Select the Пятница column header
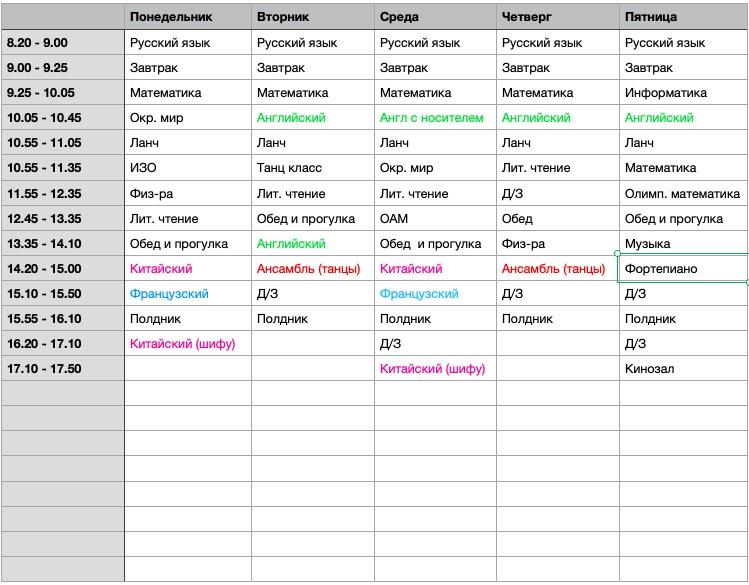This screenshot has width=749, height=585. coord(683,17)
